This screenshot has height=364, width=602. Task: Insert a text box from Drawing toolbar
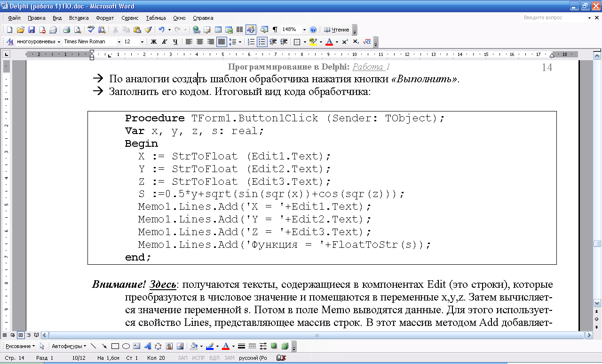tap(137, 346)
